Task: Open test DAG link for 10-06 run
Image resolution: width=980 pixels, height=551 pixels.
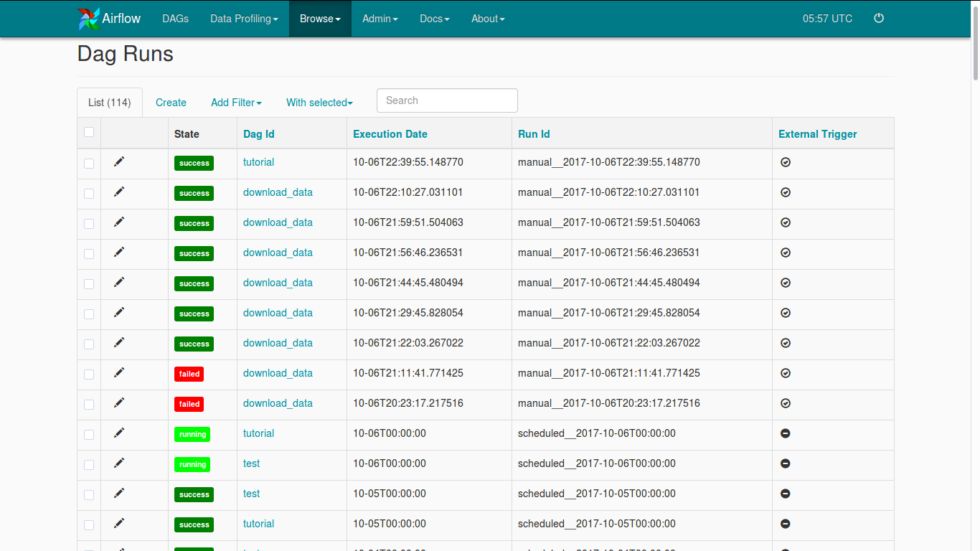Action: coord(251,463)
